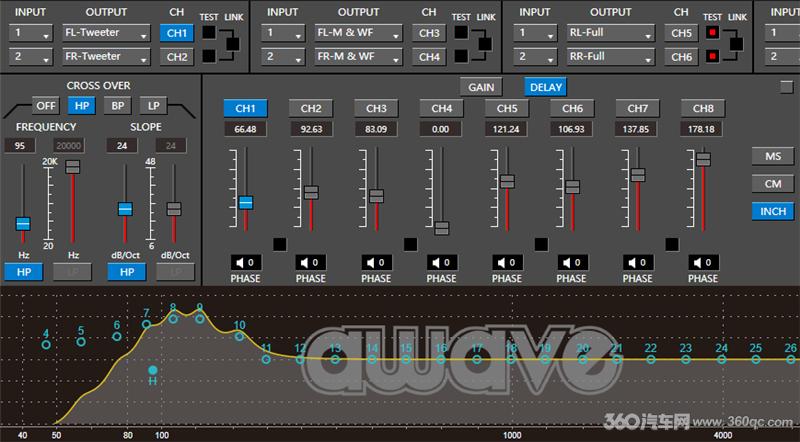Disable the red TEST box for CH5
800x442 pixels.
pyautogui.click(x=712, y=32)
